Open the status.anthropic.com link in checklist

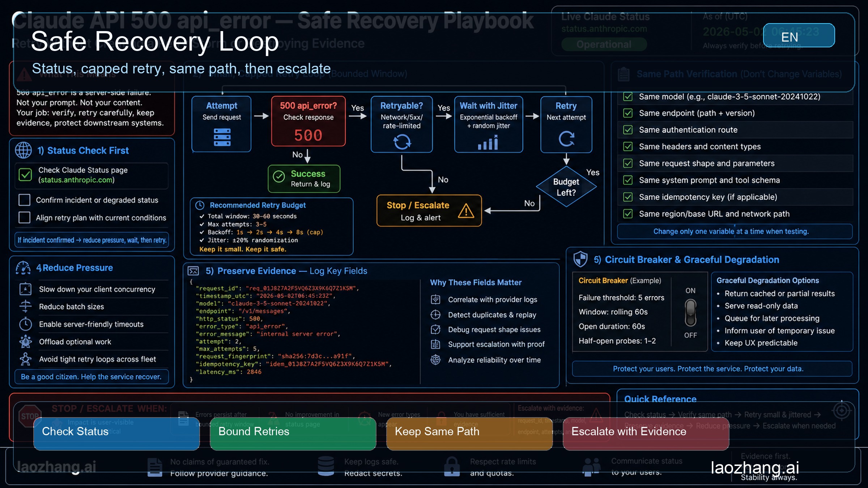pyautogui.click(x=76, y=180)
